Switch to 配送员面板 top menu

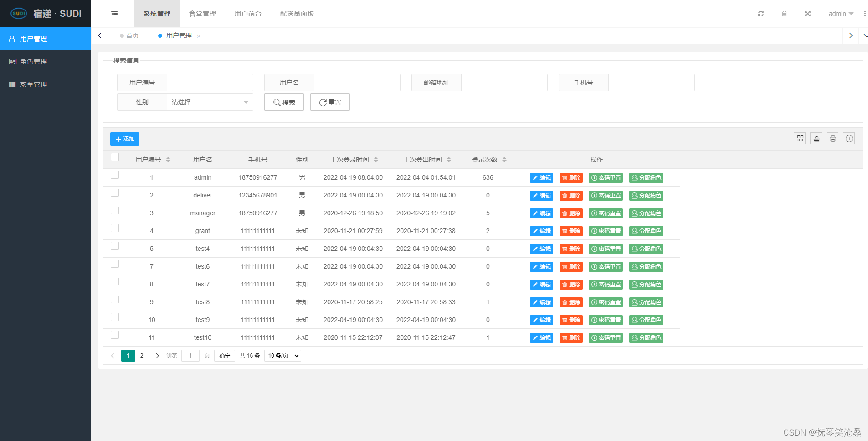297,14
